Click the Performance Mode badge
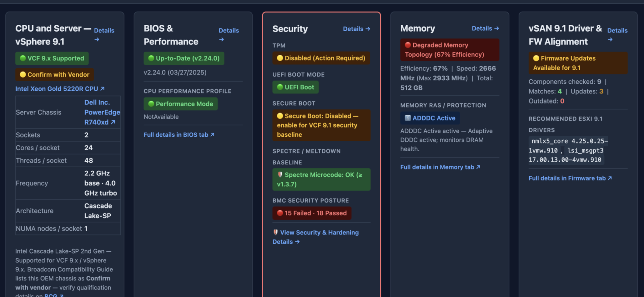644x297 pixels. click(180, 104)
